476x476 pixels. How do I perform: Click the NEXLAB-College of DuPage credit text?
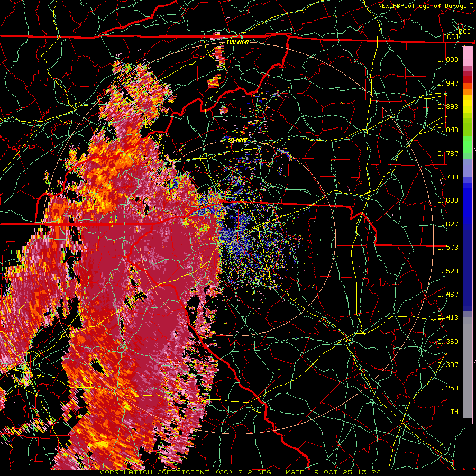(426, 6)
